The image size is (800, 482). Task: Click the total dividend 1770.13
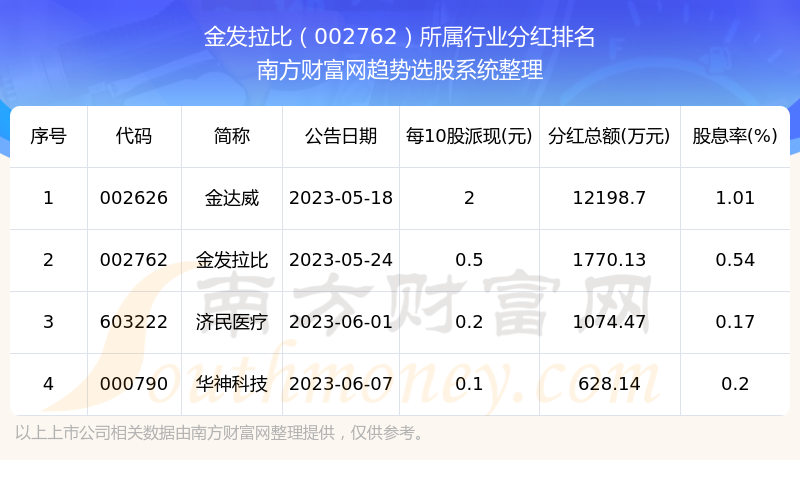point(609,260)
